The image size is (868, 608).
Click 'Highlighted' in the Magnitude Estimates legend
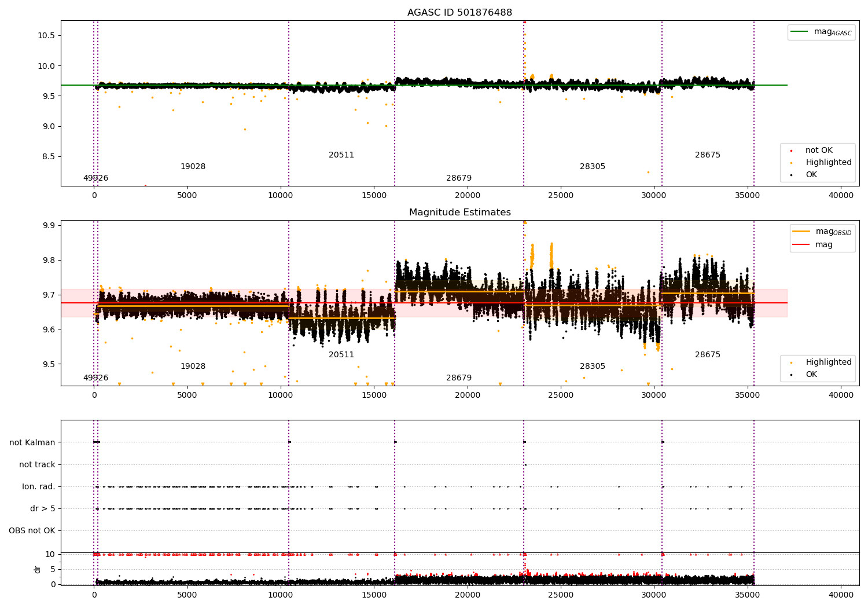(821, 362)
